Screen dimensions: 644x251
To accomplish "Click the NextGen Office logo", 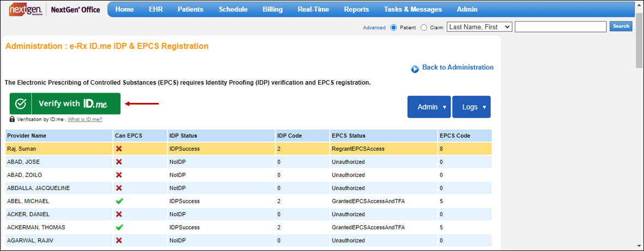I will [54, 9].
